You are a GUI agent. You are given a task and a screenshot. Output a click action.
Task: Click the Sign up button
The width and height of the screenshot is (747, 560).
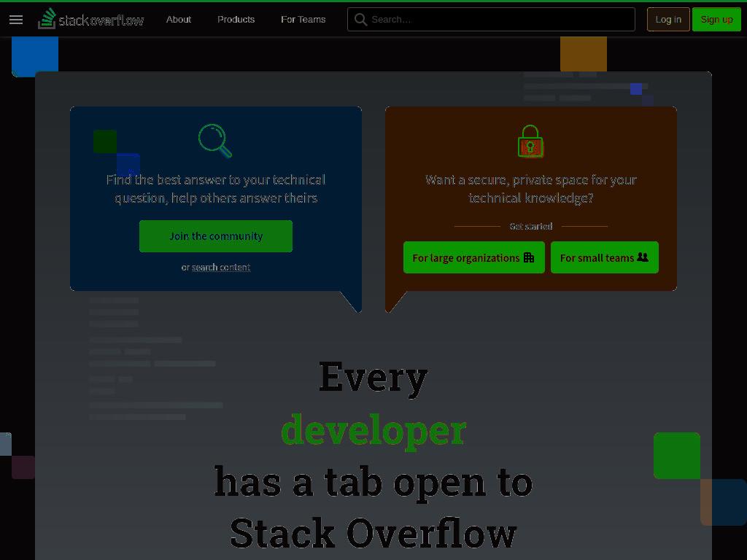click(716, 20)
